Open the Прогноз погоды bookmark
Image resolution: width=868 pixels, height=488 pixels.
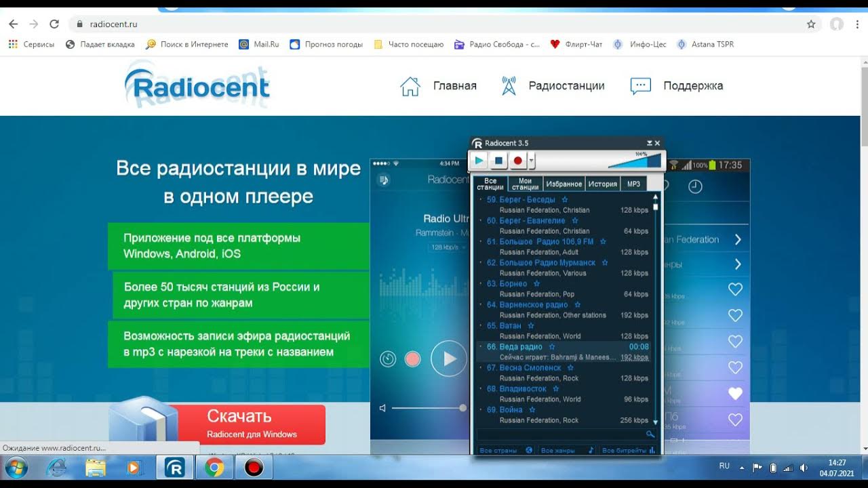pyautogui.click(x=326, y=44)
